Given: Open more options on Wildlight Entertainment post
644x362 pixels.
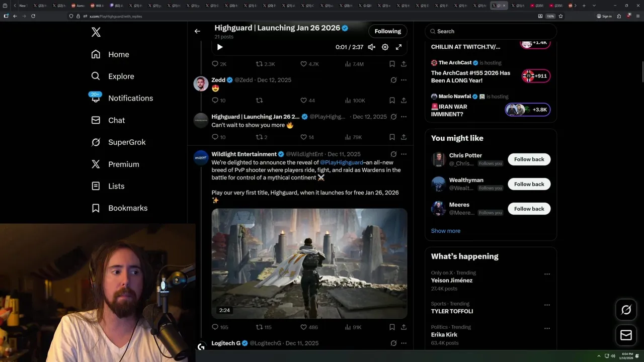Looking at the screenshot, I should [x=404, y=154].
